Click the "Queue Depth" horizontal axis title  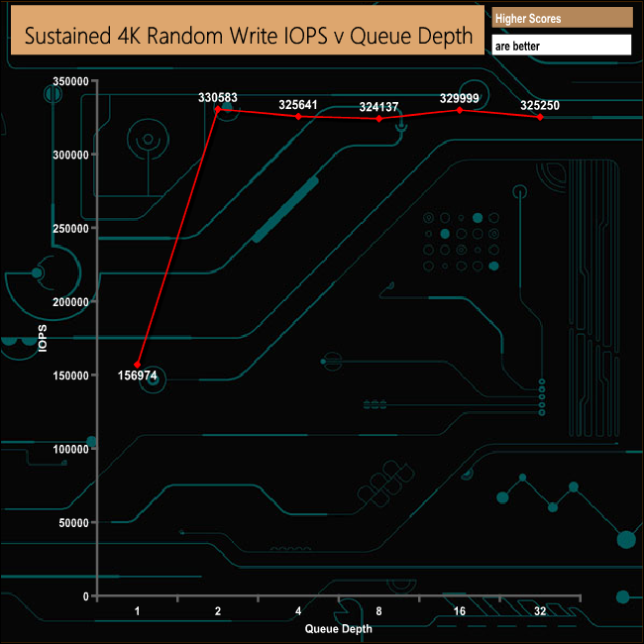(339, 629)
